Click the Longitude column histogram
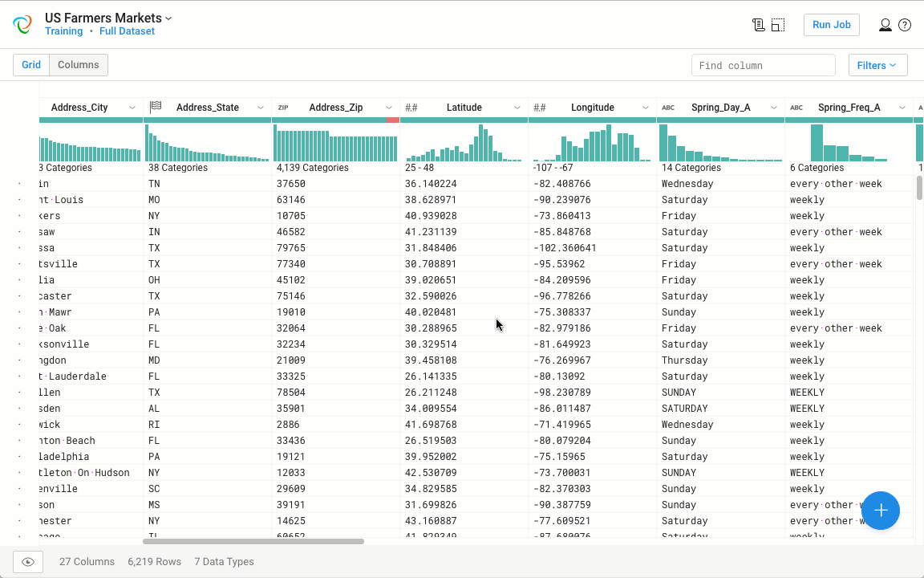 click(592, 143)
